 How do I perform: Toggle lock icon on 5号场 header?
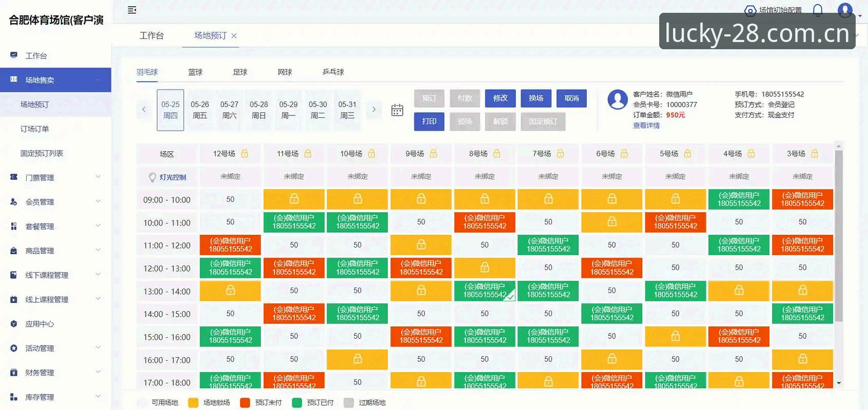687,153
